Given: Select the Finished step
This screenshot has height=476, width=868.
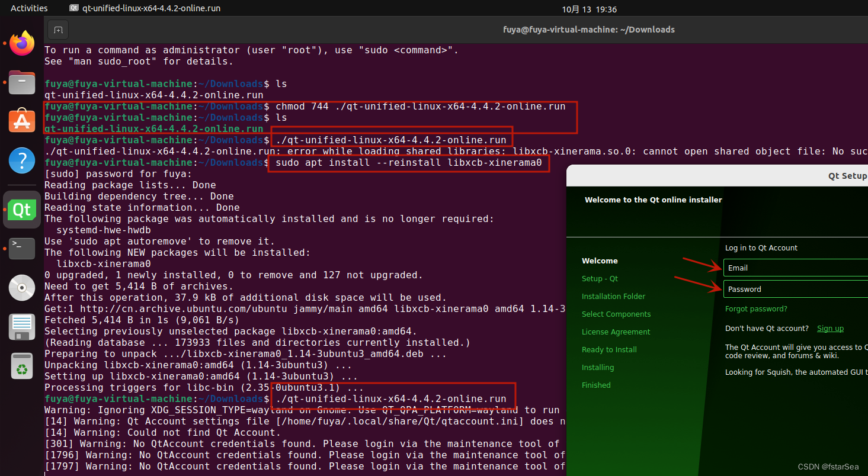Looking at the screenshot, I should point(596,385).
